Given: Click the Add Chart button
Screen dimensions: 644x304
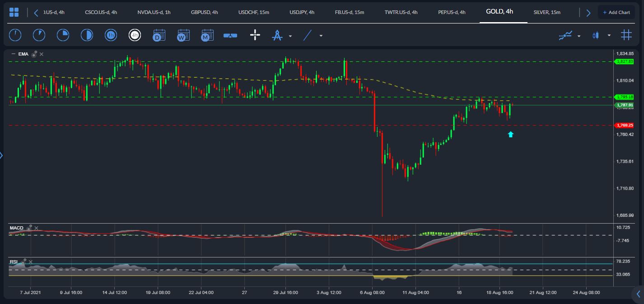Looking at the screenshot, I should [x=616, y=12].
